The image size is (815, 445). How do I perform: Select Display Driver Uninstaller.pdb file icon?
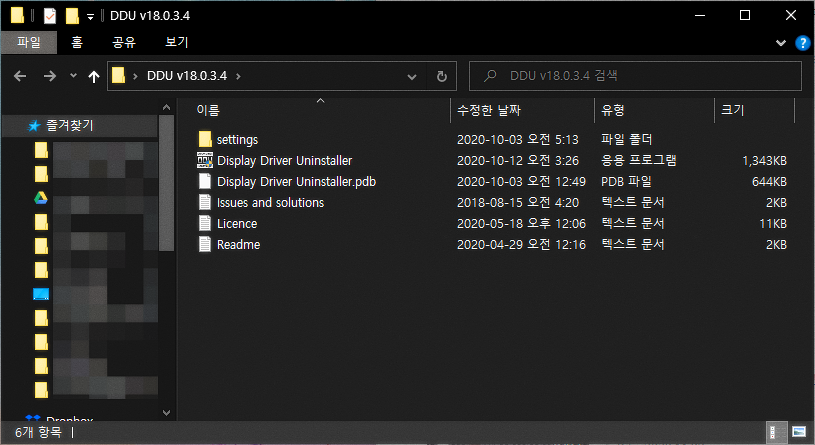coord(205,181)
